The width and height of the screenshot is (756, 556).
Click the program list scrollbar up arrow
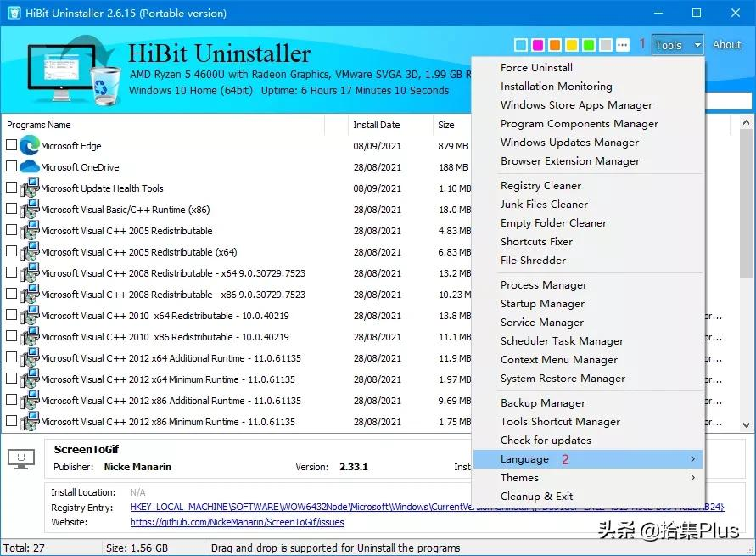coord(747,123)
